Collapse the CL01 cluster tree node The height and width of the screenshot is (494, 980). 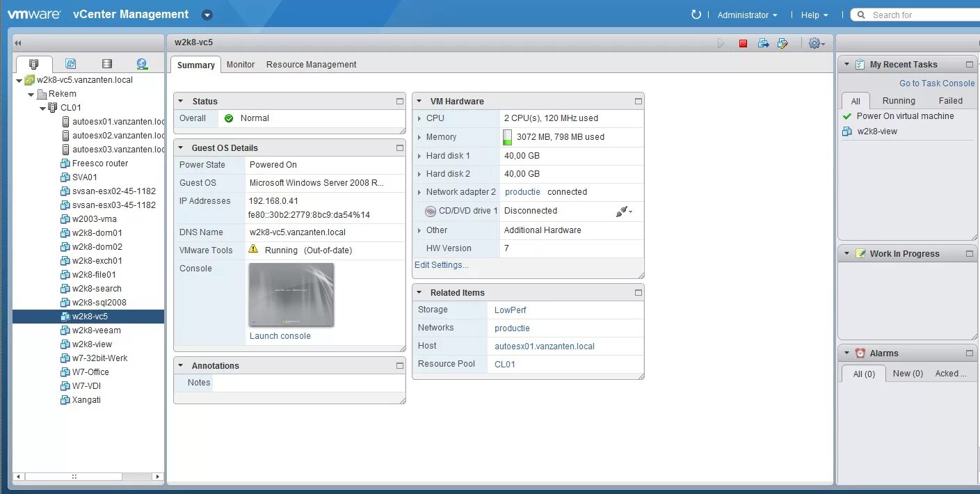[x=42, y=107]
